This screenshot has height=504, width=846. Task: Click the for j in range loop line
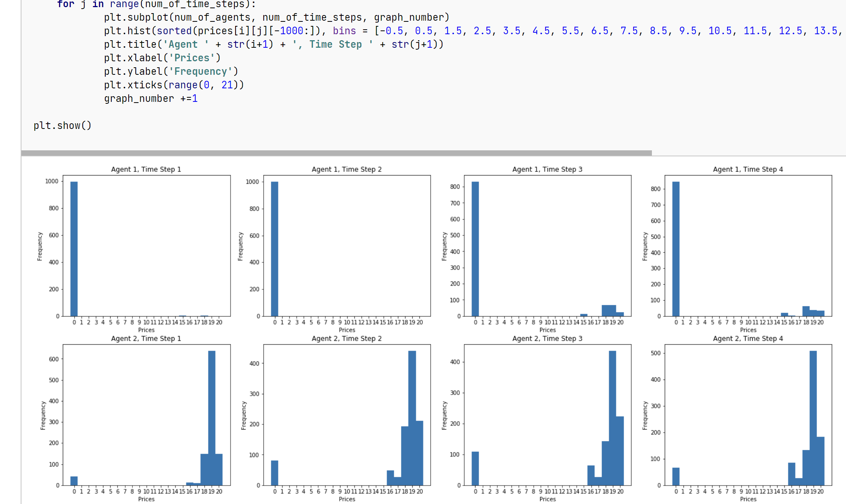[x=156, y=5]
